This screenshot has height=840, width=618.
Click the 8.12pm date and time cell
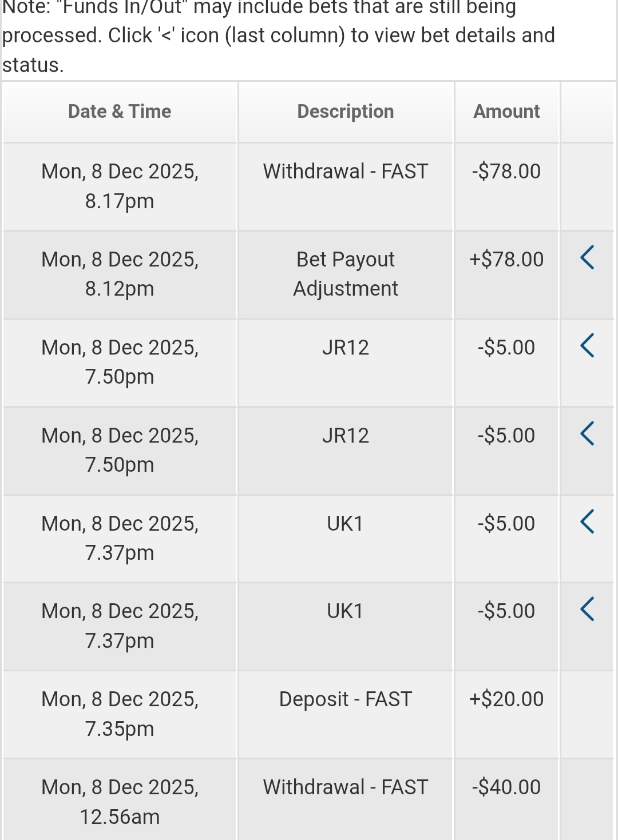coord(120,274)
